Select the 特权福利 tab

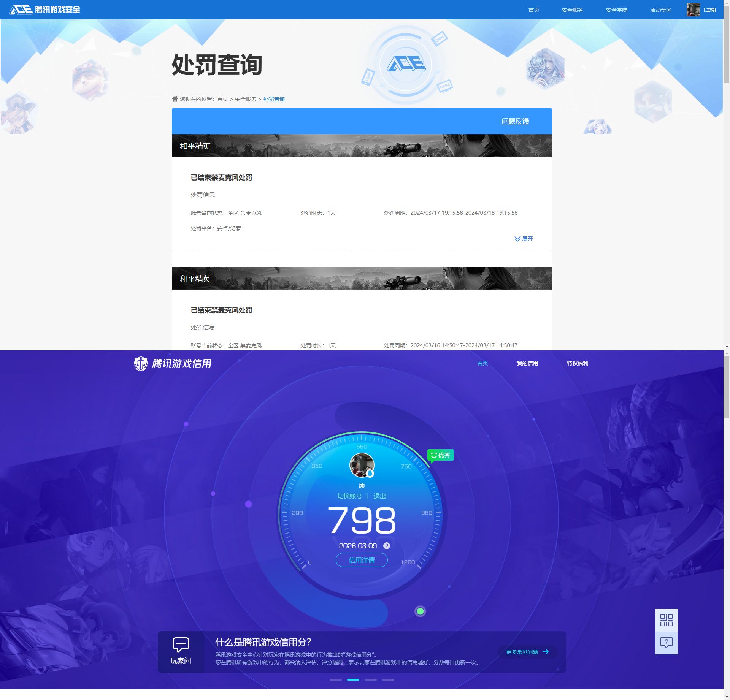tap(576, 363)
